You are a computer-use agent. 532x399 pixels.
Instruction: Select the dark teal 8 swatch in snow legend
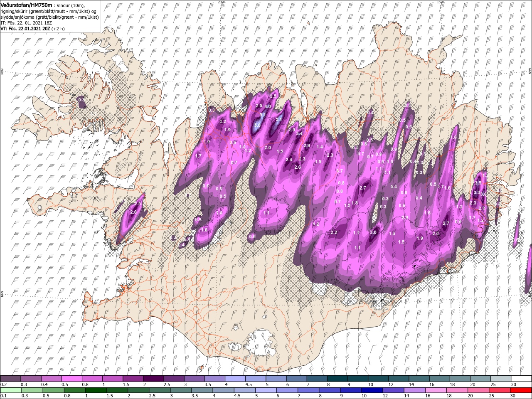click(x=337, y=379)
